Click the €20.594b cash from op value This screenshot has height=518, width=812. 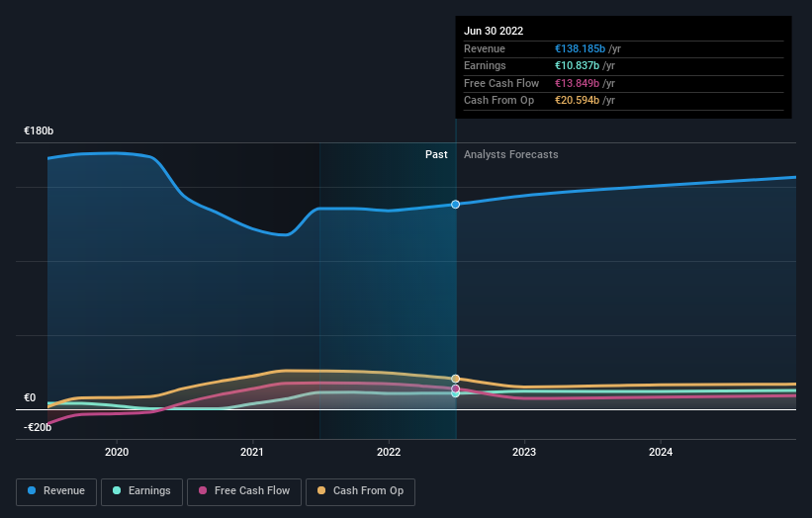coord(577,101)
